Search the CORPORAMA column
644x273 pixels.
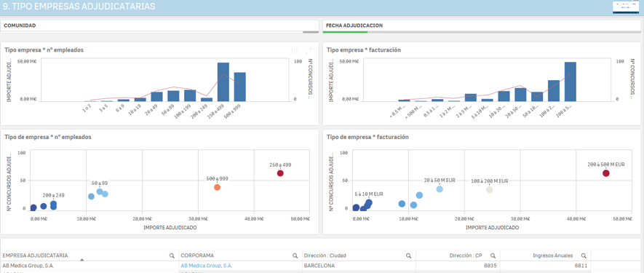(295, 256)
